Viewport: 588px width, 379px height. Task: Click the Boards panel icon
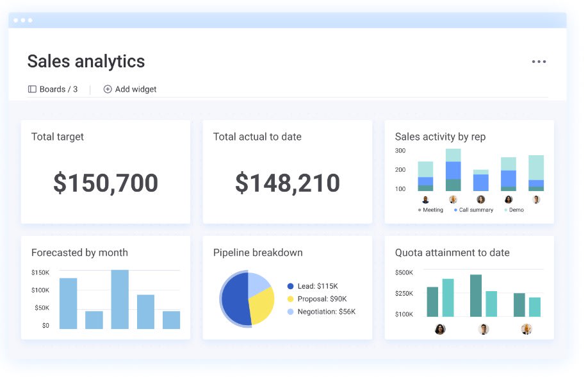pos(32,89)
